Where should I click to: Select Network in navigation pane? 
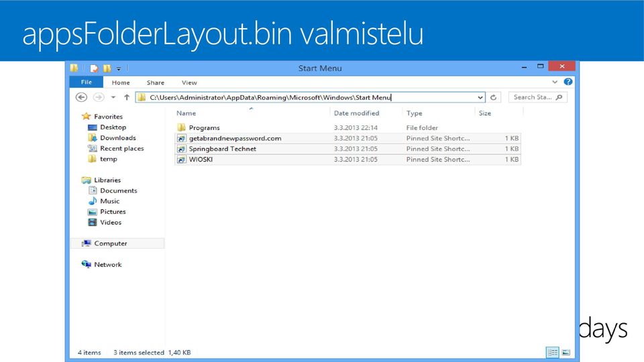pos(107,265)
